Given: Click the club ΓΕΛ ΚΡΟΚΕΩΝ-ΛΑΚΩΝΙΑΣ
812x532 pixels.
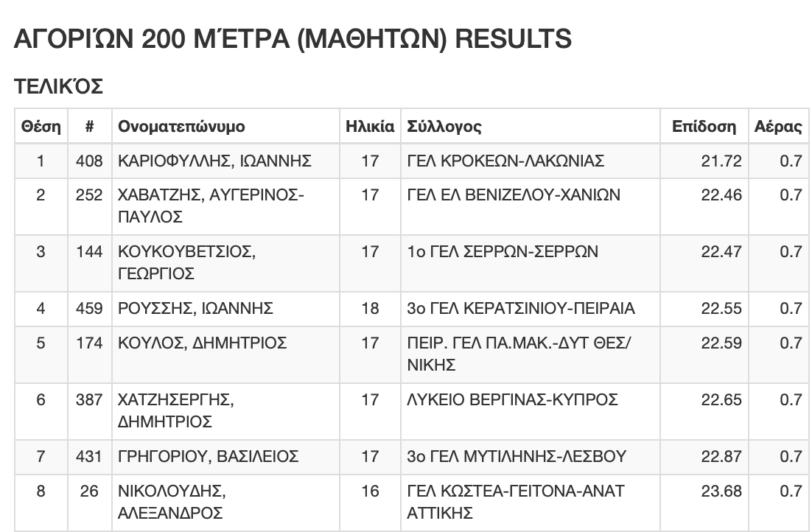Looking at the screenshot, I should (x=505, y=161).
